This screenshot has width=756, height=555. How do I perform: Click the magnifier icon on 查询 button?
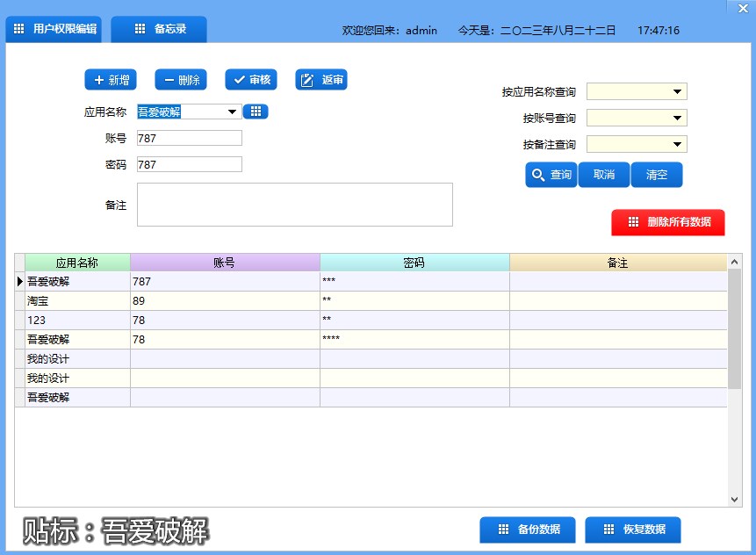point(538,175)
